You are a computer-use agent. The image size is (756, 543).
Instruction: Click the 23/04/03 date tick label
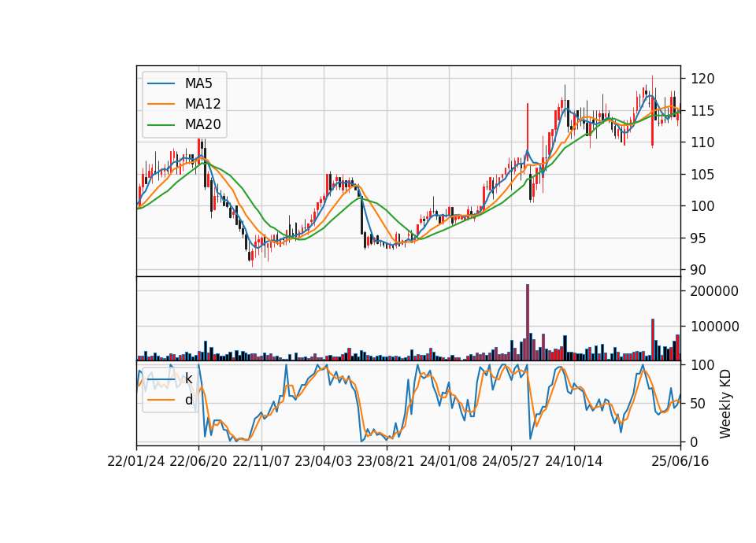click(x=324, y=461)
